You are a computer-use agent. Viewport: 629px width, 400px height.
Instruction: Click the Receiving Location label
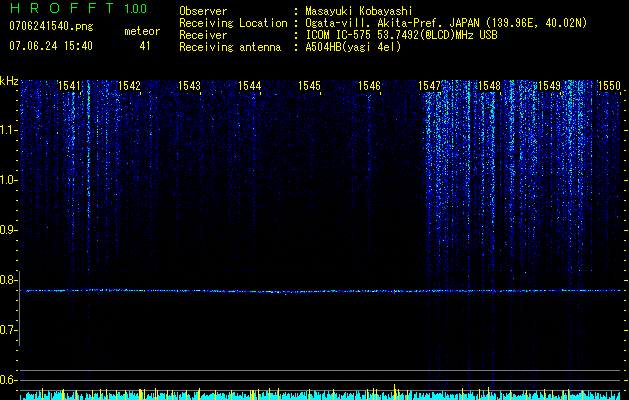[233, 23]
